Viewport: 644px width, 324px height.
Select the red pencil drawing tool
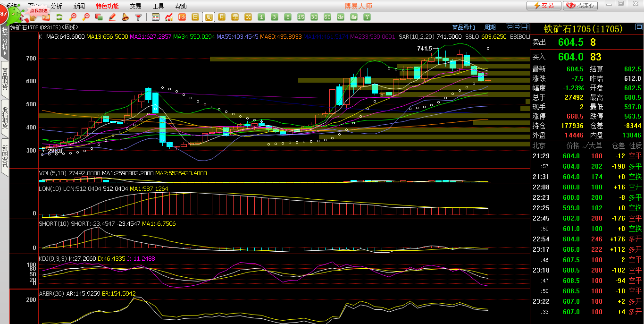[x=112, y=17]
